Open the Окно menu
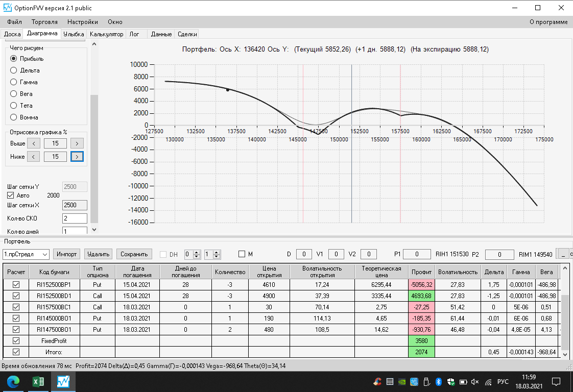Viewport: 573px width, 392px height. (x=115, y=22)
